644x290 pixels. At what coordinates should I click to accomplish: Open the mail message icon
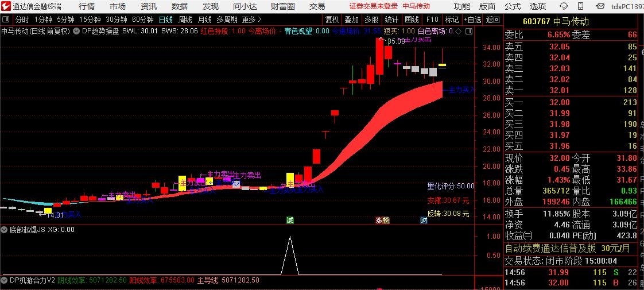click(x=600, y=6)
